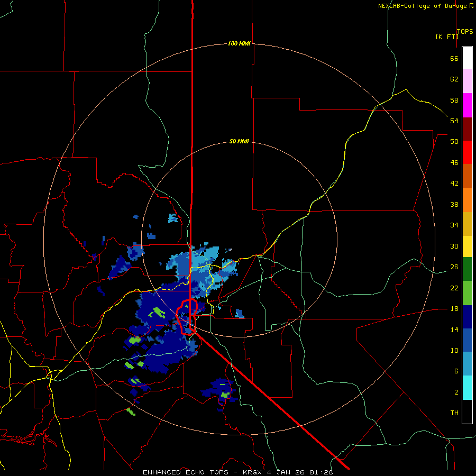Click the "66" value in the legend
This screenshot has width=476, height=476.
click(454, 59)
